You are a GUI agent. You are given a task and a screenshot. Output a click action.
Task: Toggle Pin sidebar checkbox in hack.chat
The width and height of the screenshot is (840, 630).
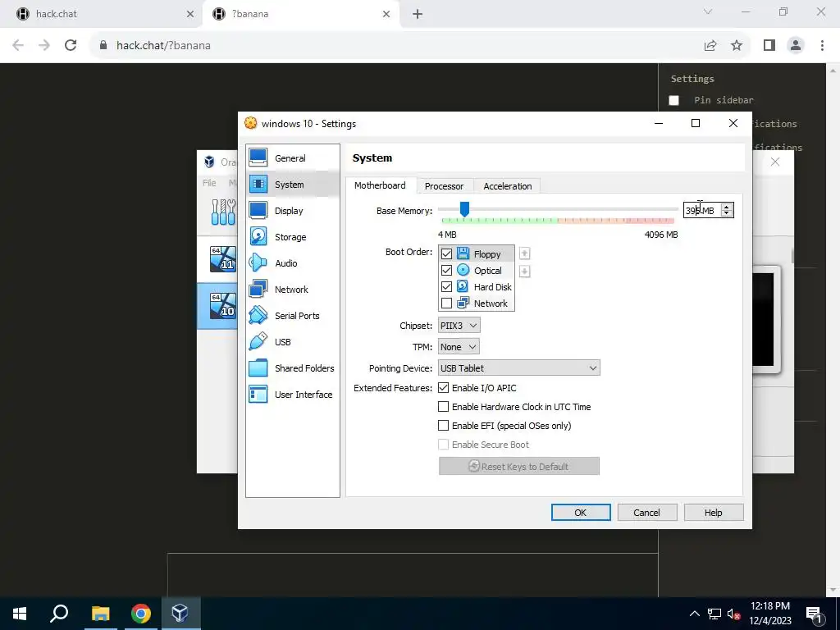click(674, 100)
